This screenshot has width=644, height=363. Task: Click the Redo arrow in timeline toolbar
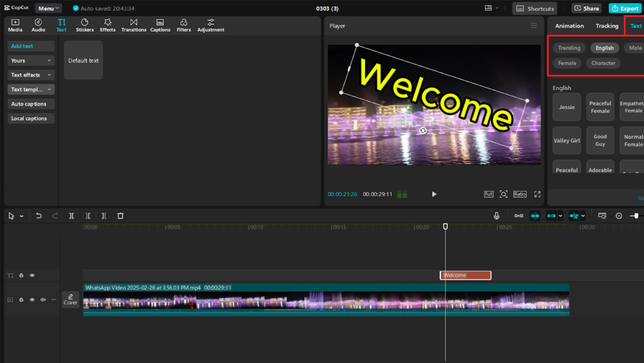(55, 216)
